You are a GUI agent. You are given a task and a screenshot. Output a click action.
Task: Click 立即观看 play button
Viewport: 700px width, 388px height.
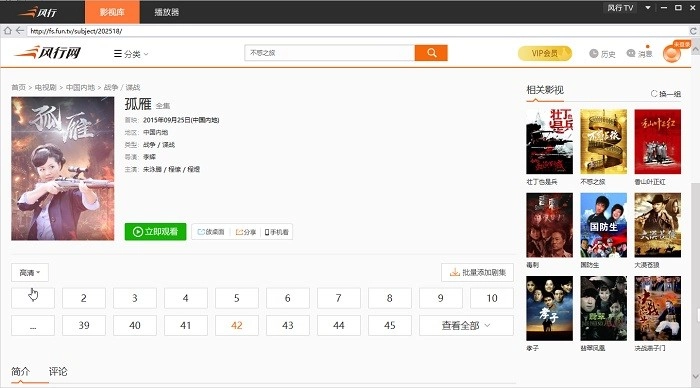point(155,232)
